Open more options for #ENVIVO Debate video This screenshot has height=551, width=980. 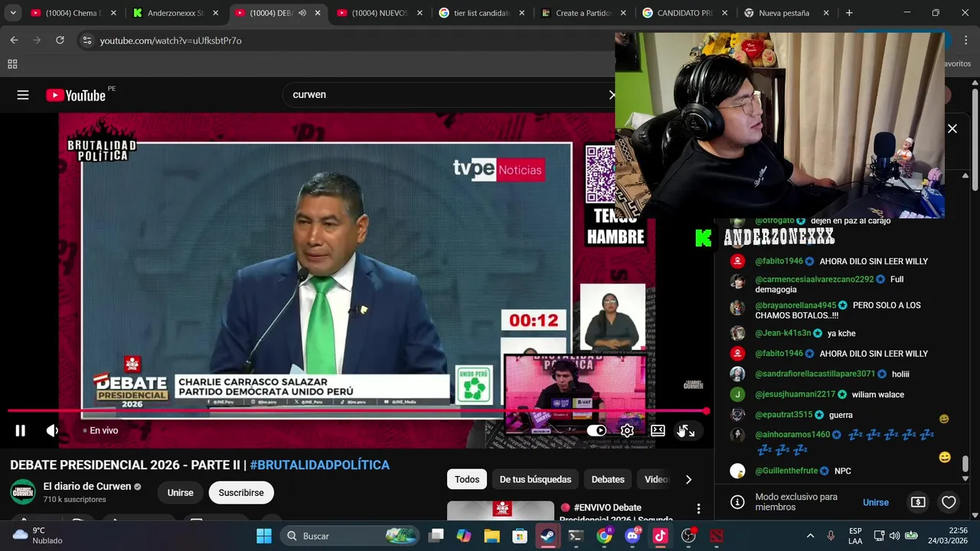click(698, 509)
